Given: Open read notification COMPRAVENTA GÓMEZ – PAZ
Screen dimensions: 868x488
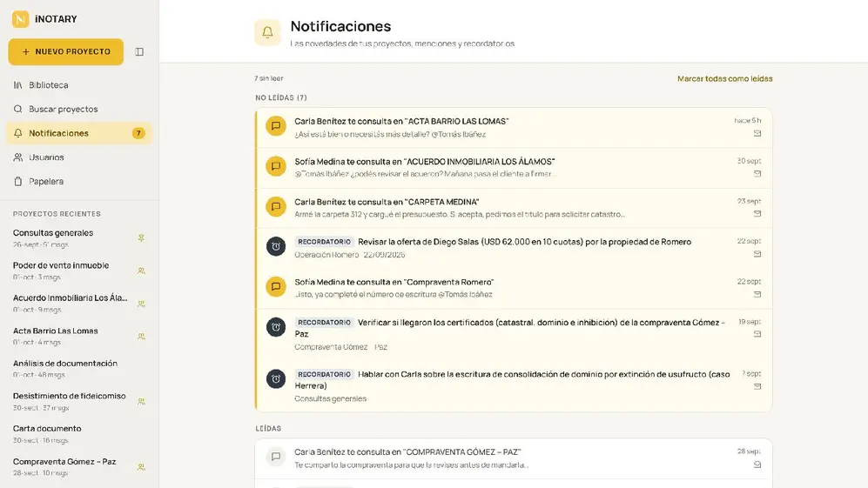Looking at the screenshot, I should coord(515,459).
